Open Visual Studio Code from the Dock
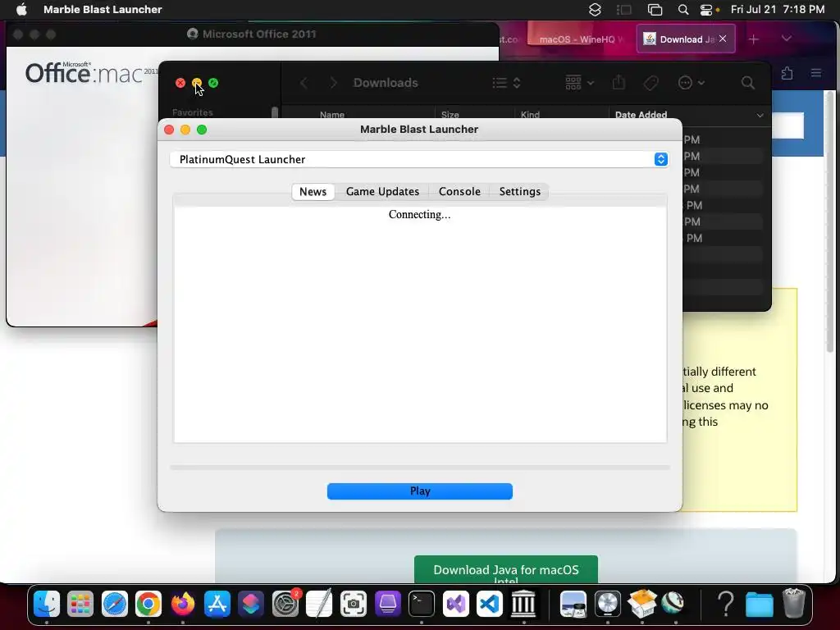Image resolution: width=840 pixels, height=630 pixels. coord(490,605)
